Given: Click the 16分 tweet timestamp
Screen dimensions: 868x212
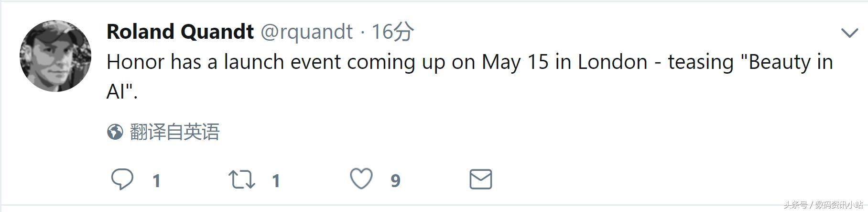Looking at the screenshot, I should coord(392,32).
